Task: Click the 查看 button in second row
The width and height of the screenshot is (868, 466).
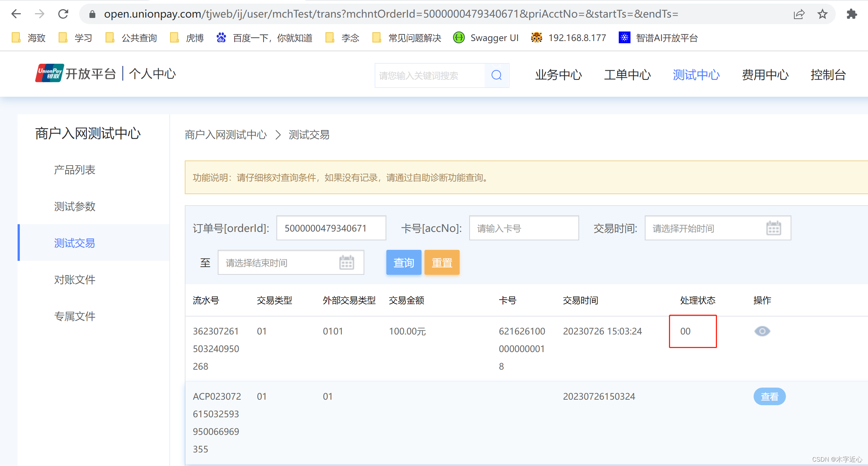Action: coord(769,396)
